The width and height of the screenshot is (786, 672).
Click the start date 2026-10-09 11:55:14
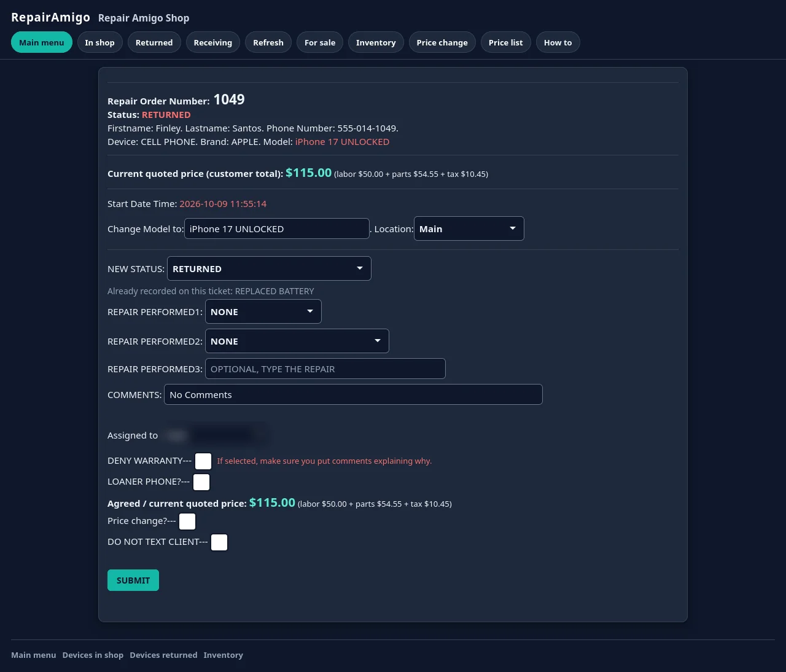(223, 204)
